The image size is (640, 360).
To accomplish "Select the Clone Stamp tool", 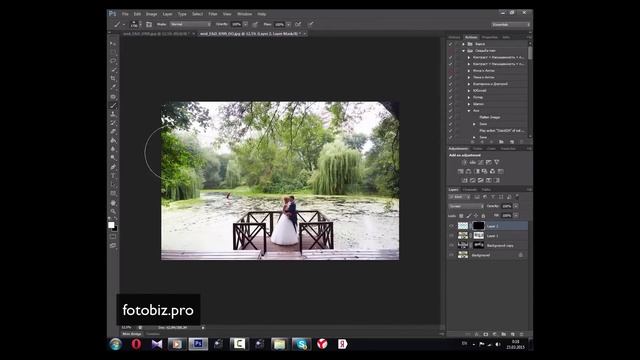I will pos(113,114).
